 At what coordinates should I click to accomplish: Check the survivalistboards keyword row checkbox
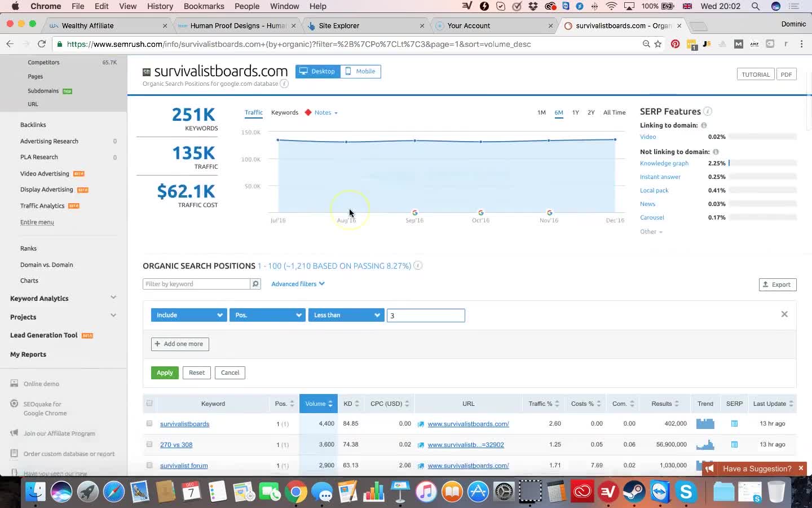click(x=149, y=423)
